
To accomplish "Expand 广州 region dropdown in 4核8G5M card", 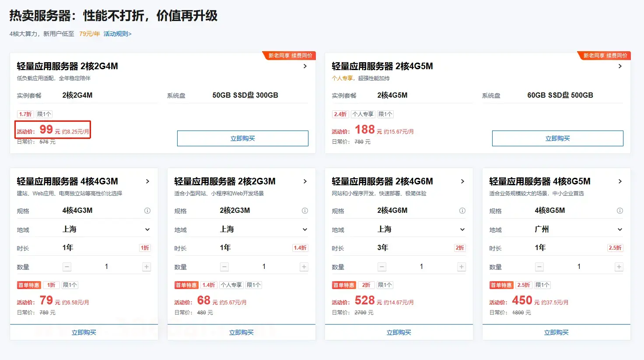I will pos(620,229).
